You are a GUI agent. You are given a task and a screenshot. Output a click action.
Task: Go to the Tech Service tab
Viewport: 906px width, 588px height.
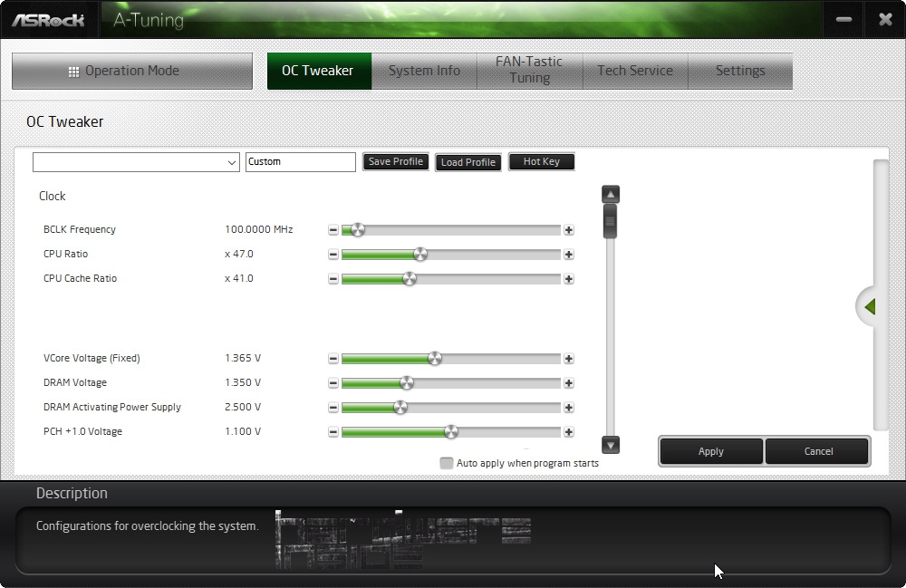pyautogui.click(x=635, y=71)
